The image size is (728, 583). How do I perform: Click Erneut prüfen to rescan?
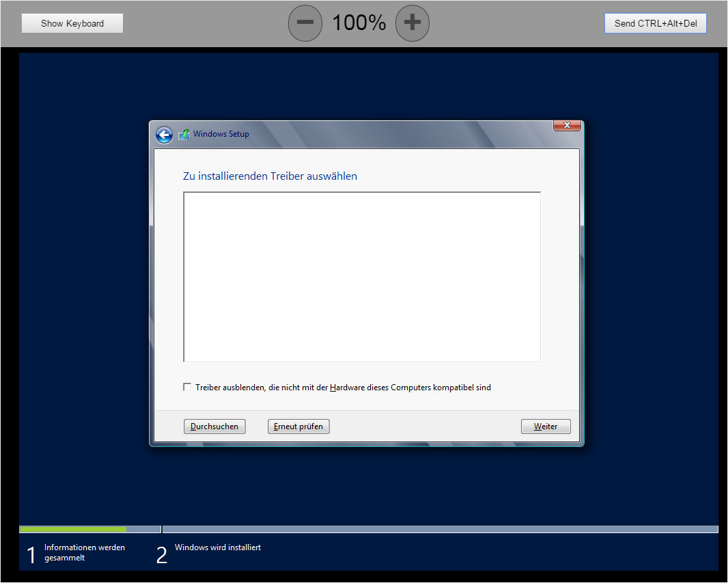click(x=298, y=426)
